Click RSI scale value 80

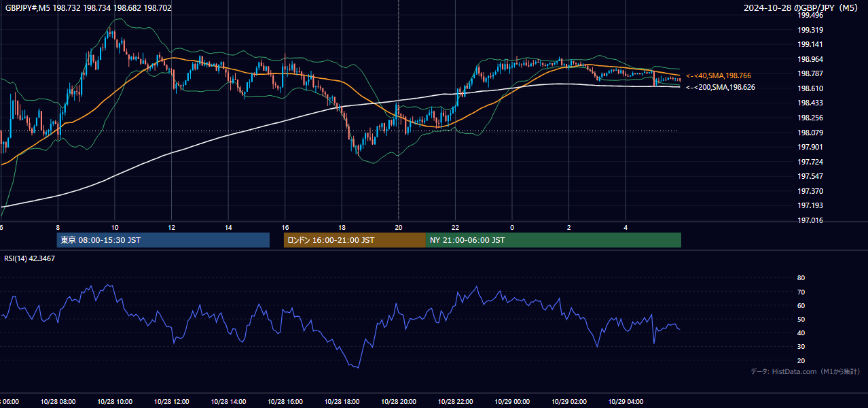point(801,278)
